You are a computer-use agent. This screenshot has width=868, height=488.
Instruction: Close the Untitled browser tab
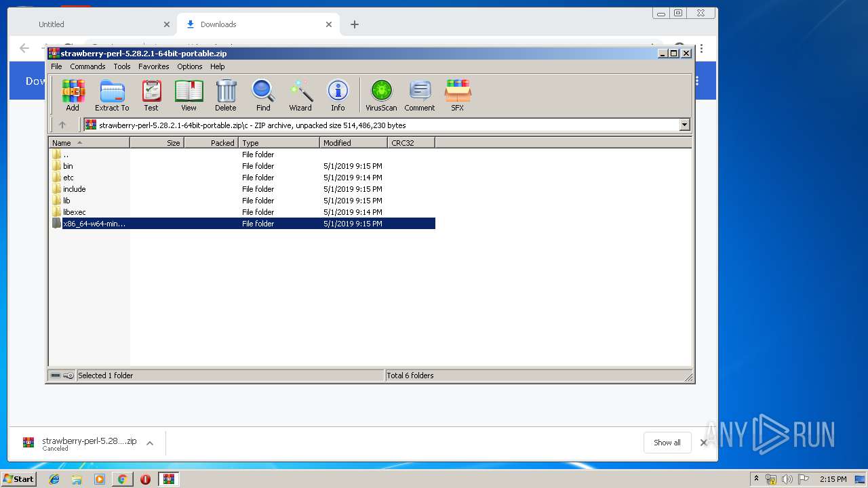(x=167, y=24)
